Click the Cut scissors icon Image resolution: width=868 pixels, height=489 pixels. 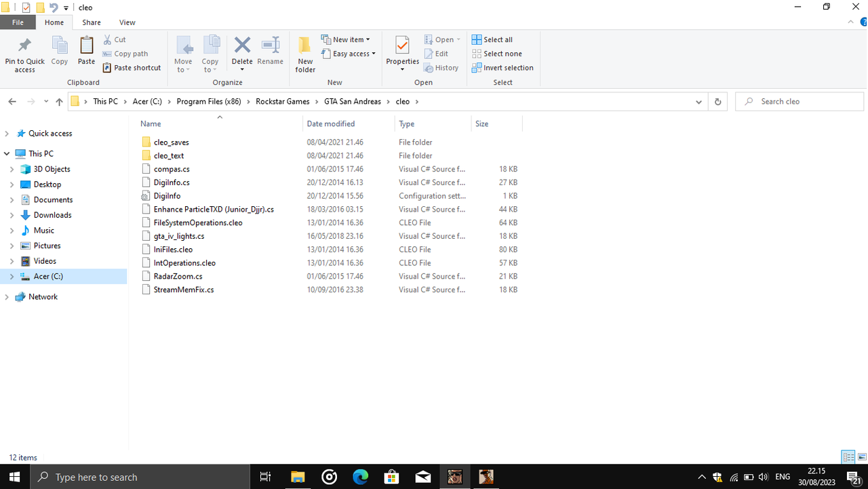(107, 39)
